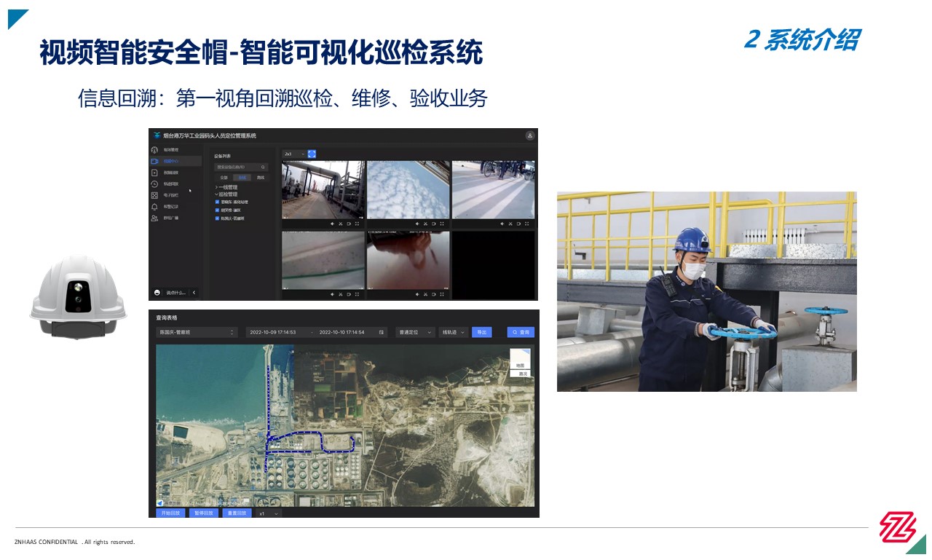The image size is (932, 560).
Task: Click the 查询 search button
Action: coord(521,332)
